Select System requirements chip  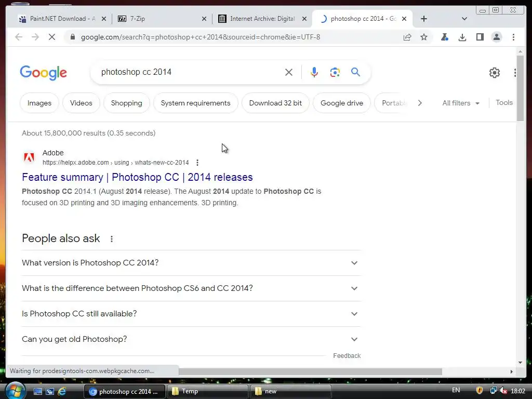[195, 103]
